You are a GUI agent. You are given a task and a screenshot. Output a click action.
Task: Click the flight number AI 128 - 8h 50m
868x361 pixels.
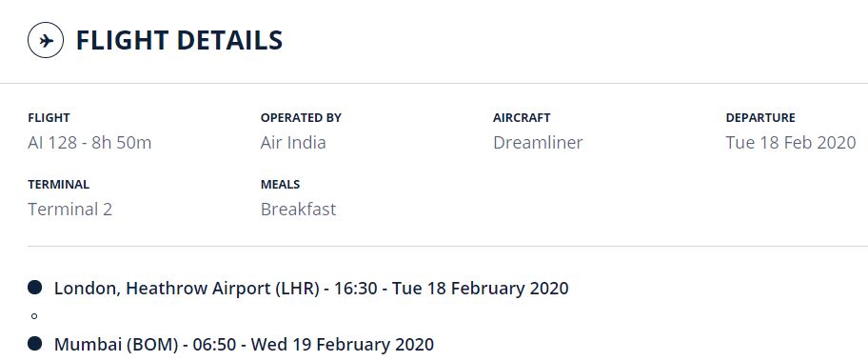89,143
